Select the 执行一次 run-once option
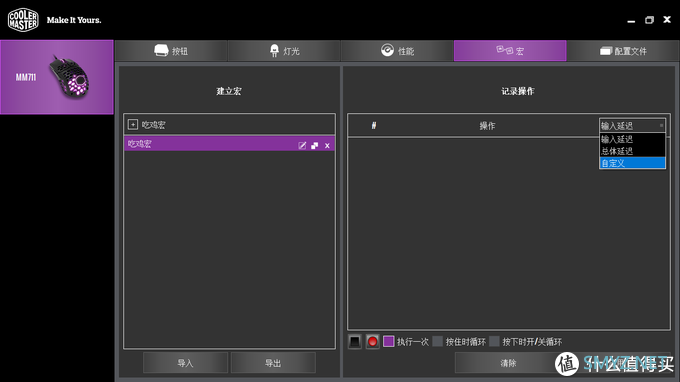 pyautogui.click(x=389, y=342)
